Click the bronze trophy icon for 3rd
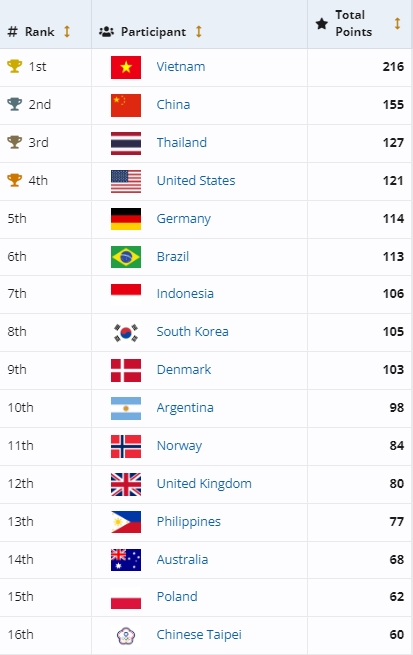 (15, 142)
